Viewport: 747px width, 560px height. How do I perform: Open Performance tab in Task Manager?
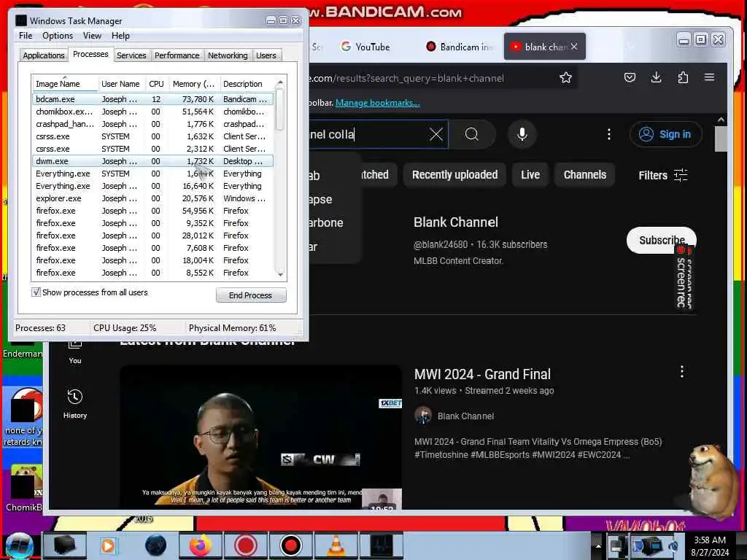click(x=177, y=55)
